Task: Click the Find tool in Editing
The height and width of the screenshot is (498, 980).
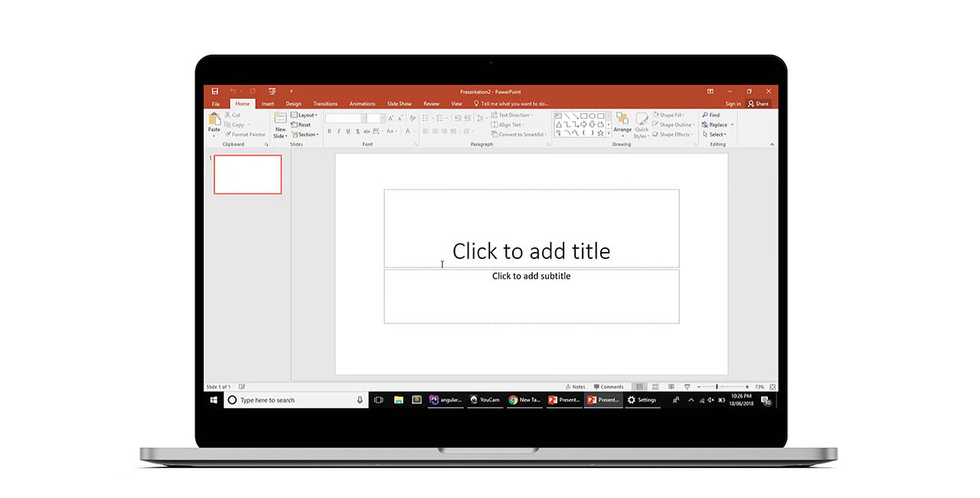Action: [710, 115]
